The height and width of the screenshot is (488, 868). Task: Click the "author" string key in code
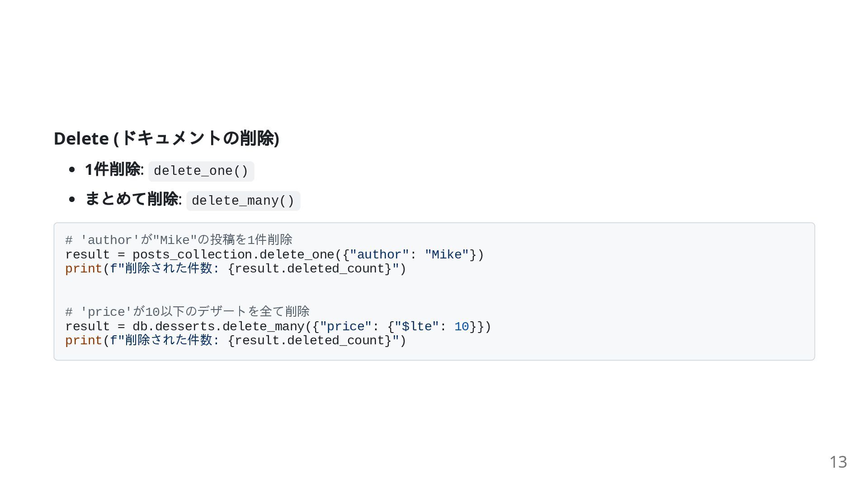[379, 255]
